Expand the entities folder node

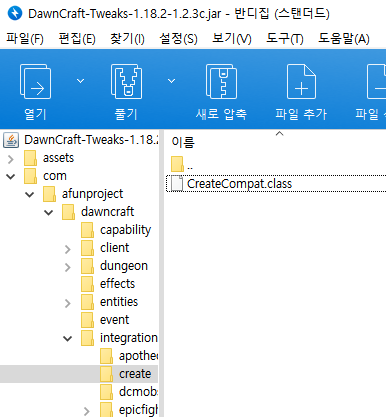click(x=68, y=303)
